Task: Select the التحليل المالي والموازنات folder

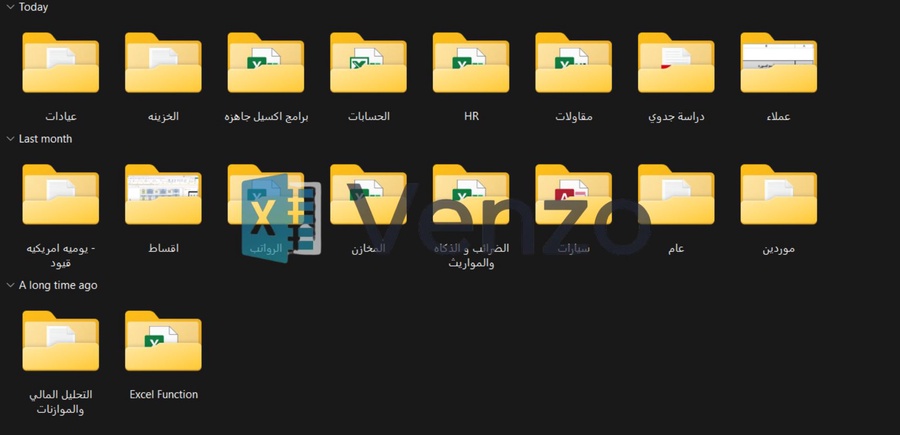Action: coord(60,343)
